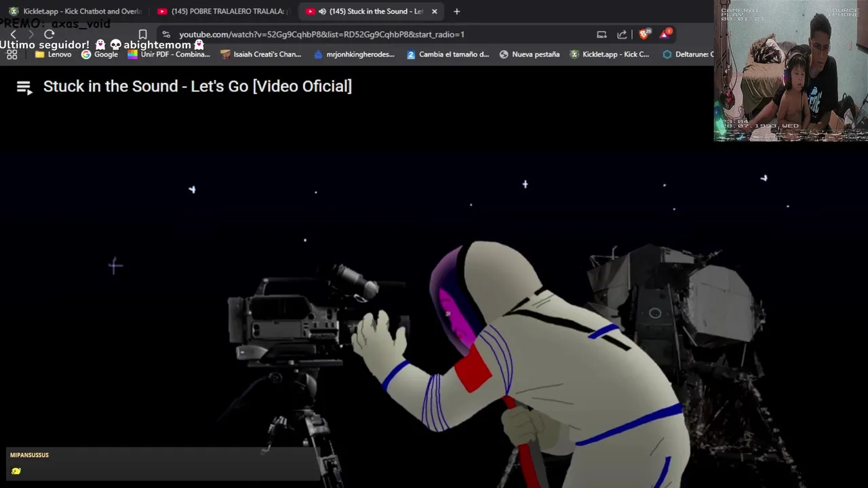The image size is (868, 488).
Task: Switch to the Kicklet.app browser tab
Action: 75,12
